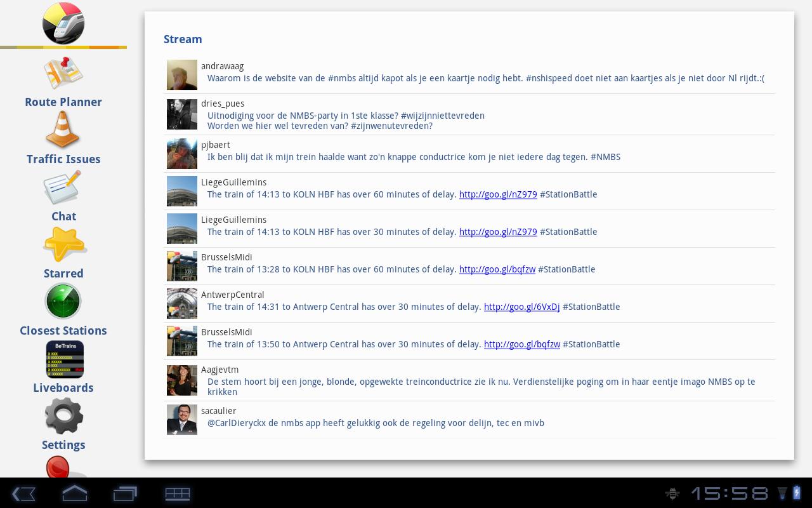Open goo.gl/nZ979 link in LiegeGuillemins 30 minutes tweet
The height and width of the screenshot is (508, 812).
coord(498,232)
